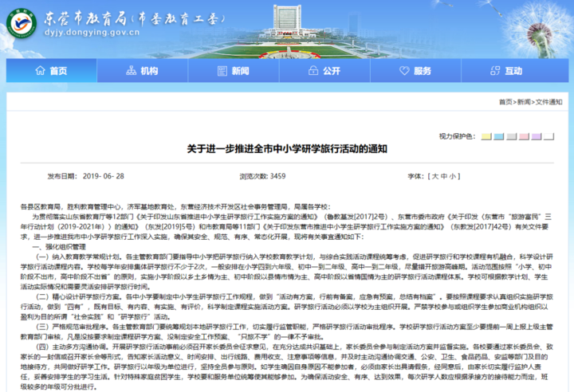Viewport: 574px width, 392px height.
Task: Click the view count 浏览次数: 3459
Action: point(262,176)
